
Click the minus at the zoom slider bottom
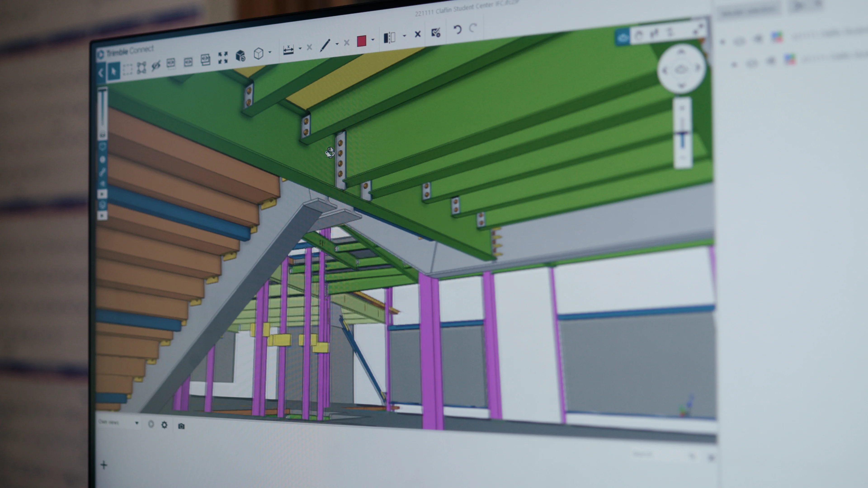click(683, 157)
